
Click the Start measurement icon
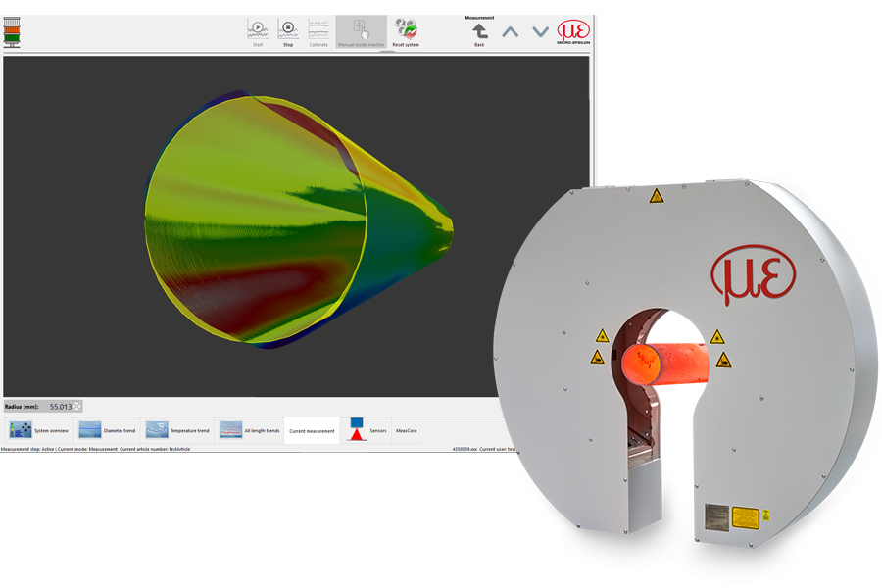(x=258, y=29)
